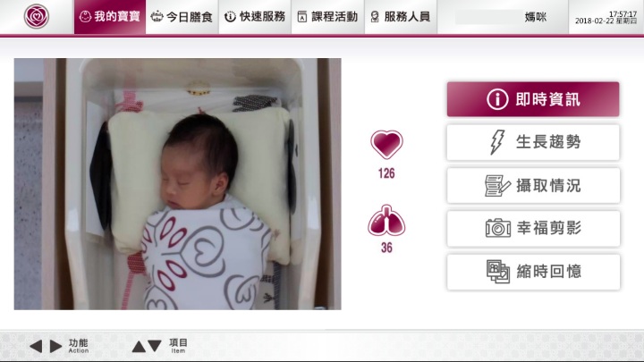Click the rose logo icon
This screenshot has width=644, height=362.
pos(36,16)
